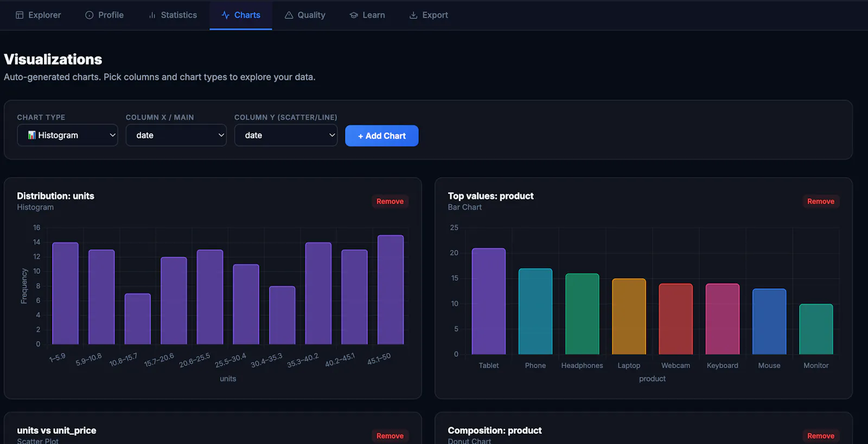The height and width of the screenshot is (444, 868).
Task: Switch to the Learn tab
Action: click(x=367, y=15)
